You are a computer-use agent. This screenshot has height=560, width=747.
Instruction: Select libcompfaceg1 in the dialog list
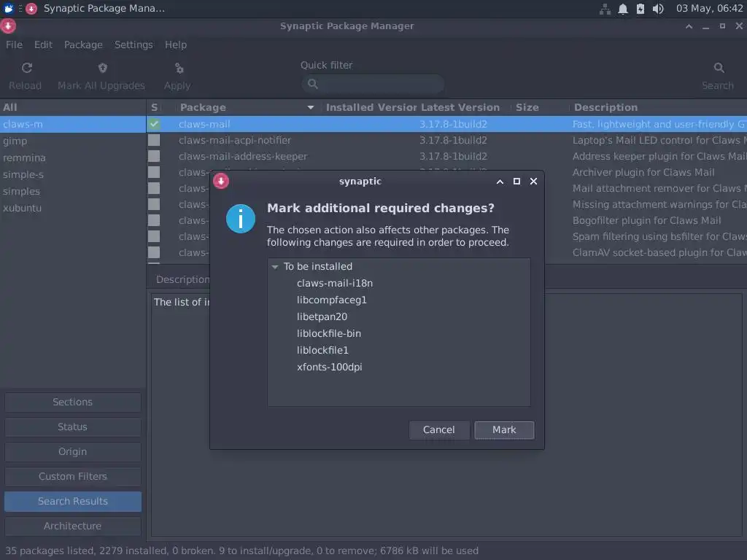pyautogui.click(x=332, y=300)
